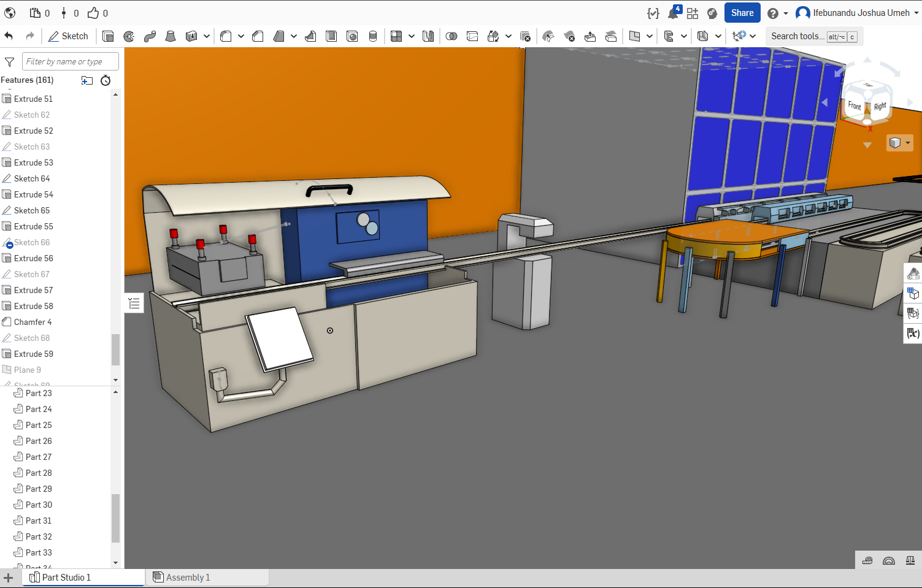The height and width of the screenshot is (588, 922).
Task: Select the Part Studio 1 tab
Action: (66, 578)
